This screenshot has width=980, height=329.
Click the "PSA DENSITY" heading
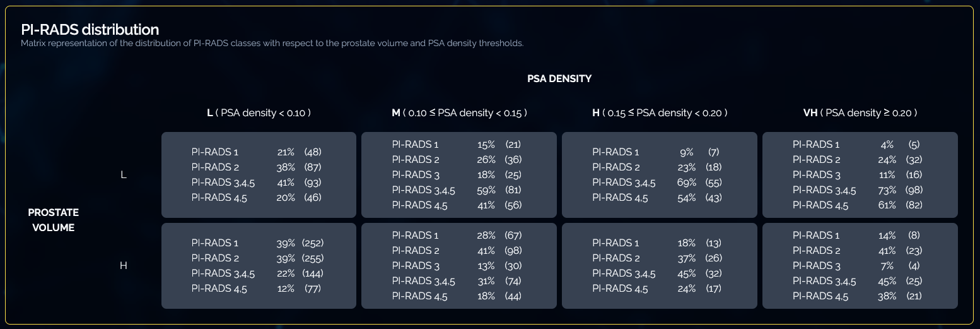click(559, 79)
